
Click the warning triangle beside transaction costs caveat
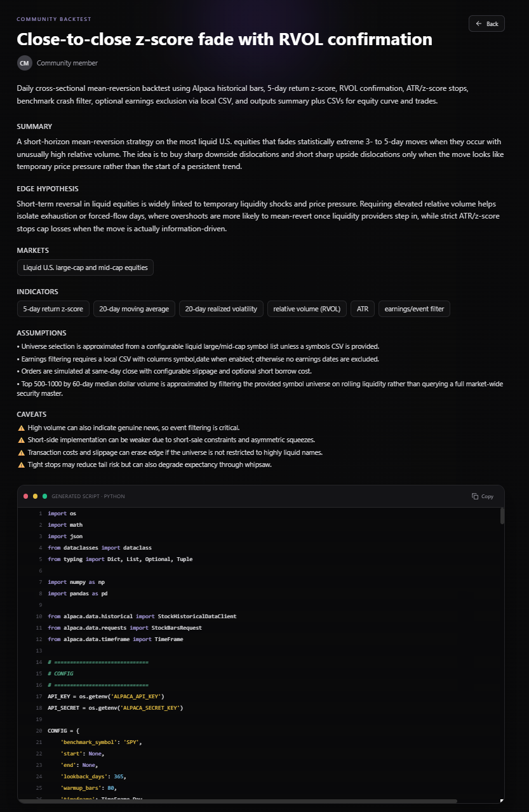click(21, 452)
